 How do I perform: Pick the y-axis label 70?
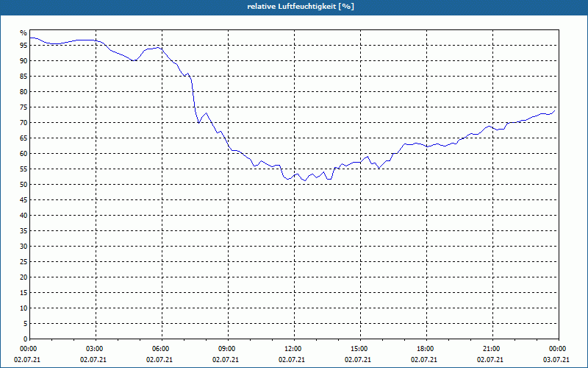[24, 123]
